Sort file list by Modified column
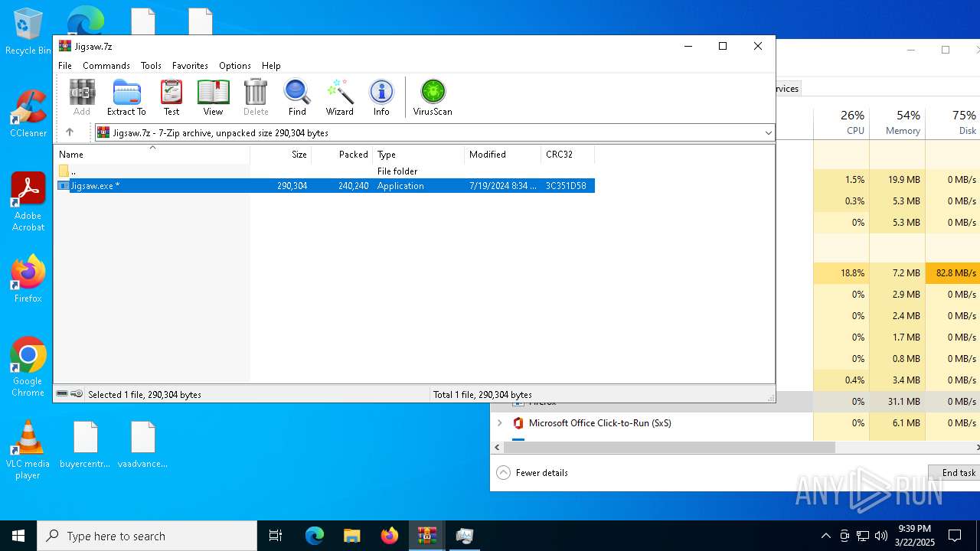Viewport: 980px width, 551px height. point(503,155)
